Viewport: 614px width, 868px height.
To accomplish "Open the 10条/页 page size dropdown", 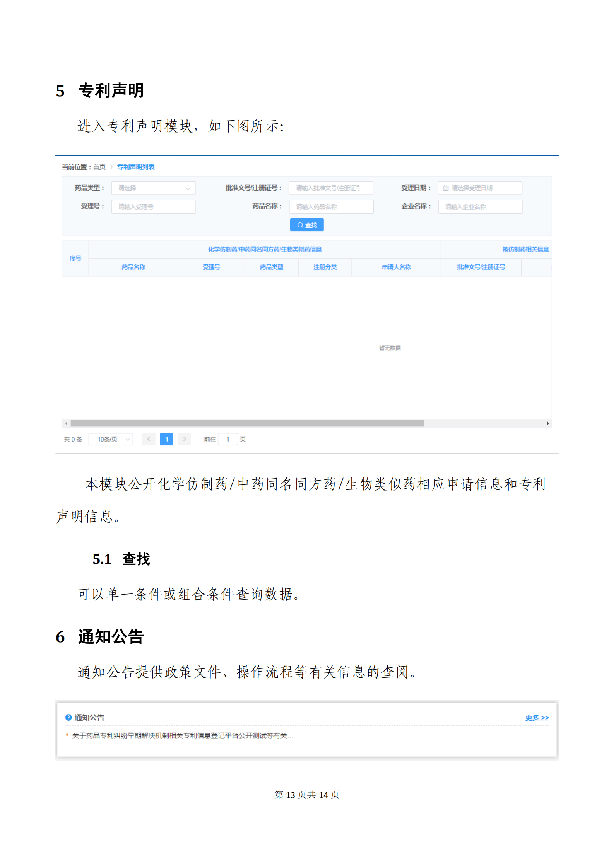I will coord(111,439).
